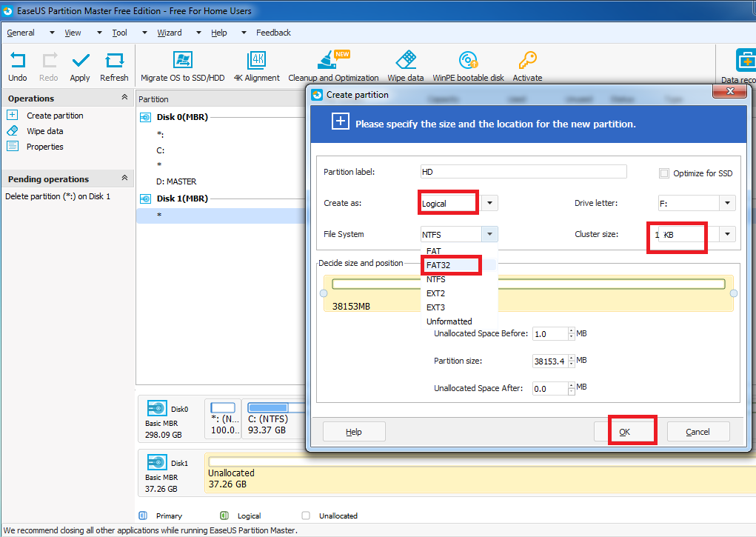
Task: Click the Disk1 icon in disk map
Action: (157, 463)
